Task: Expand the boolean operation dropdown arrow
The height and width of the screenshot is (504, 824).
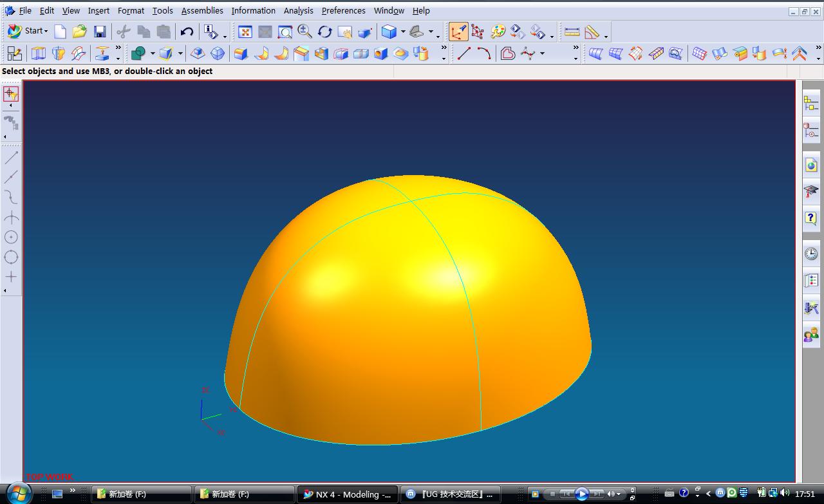Action: click(x=153, y=54)
